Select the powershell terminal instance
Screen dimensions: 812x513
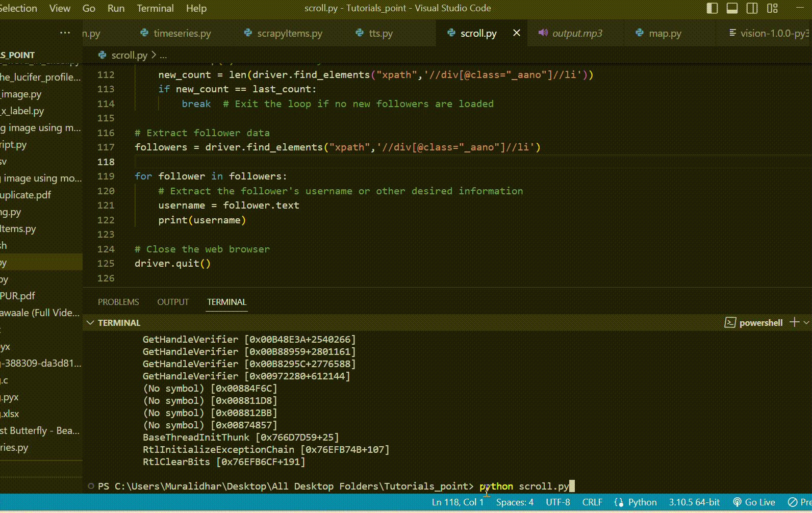[754, 323]
